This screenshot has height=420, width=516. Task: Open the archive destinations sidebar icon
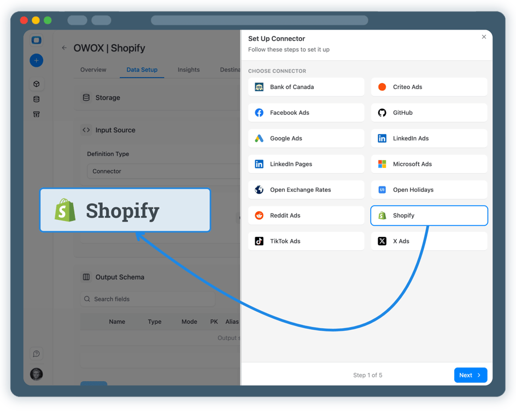[37, 114]
